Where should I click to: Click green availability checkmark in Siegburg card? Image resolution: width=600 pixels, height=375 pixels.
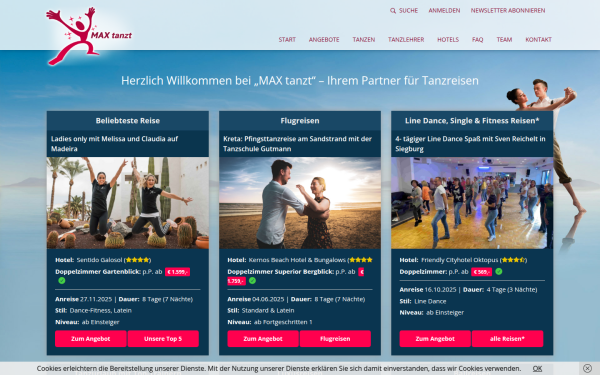tap(499, 271)
